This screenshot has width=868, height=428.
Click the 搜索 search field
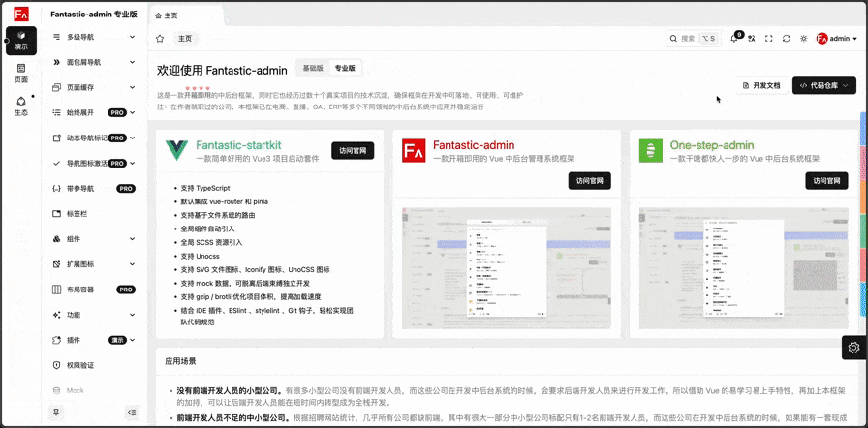click(x=693, y=39)
